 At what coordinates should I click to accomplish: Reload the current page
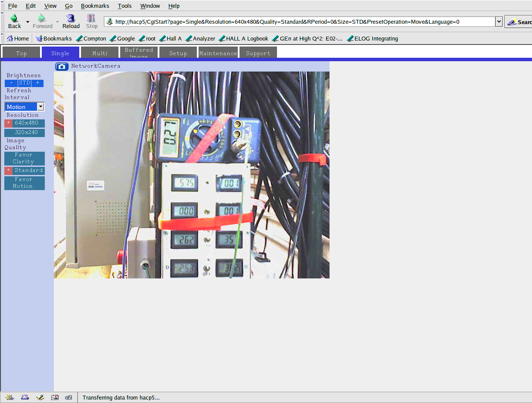click(71, 21)
